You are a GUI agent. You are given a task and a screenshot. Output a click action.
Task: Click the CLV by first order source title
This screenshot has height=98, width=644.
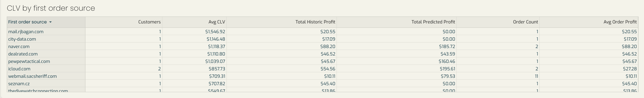coord(51,8)
